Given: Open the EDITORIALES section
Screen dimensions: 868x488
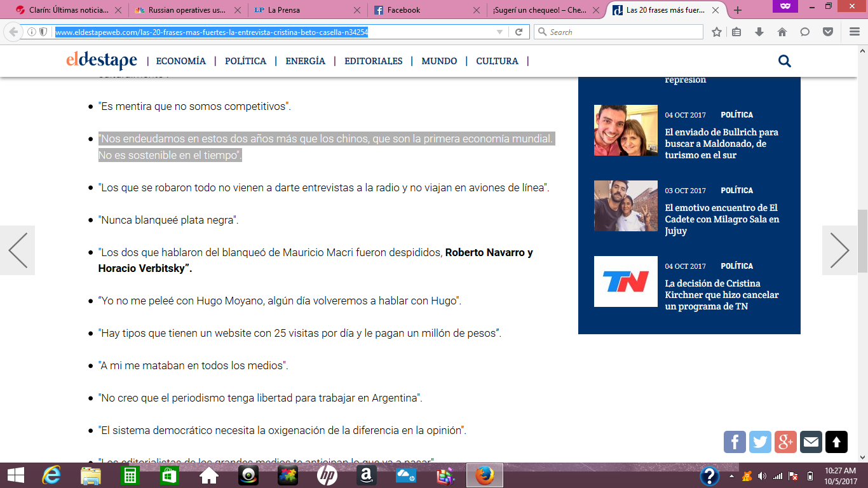Looking at the screenshot, I should point(374,61).
